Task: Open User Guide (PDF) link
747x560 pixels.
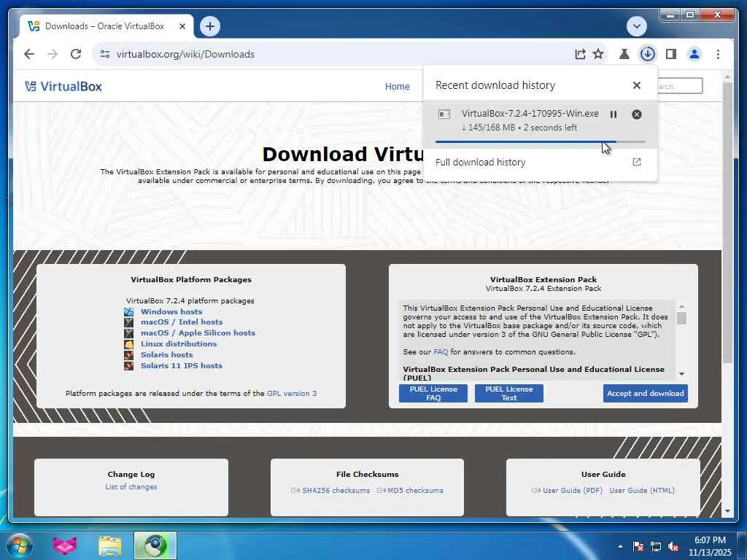Action: coord(572,491)
